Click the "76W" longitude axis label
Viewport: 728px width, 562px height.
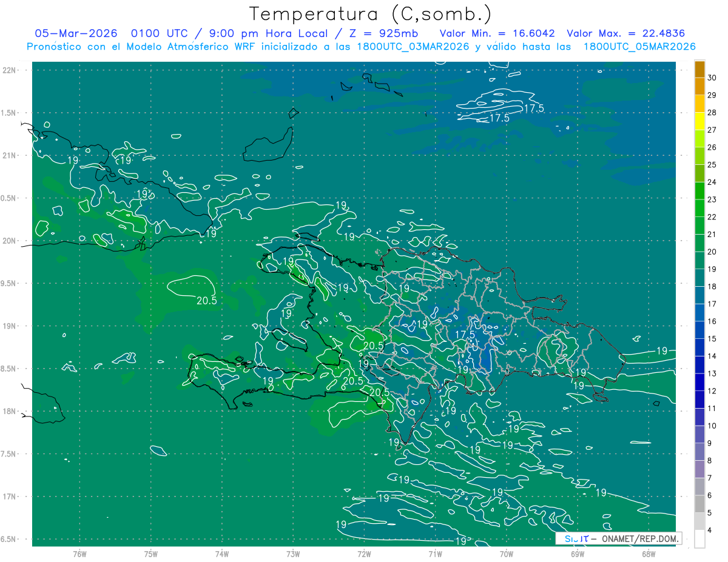(x=79, y=554)
